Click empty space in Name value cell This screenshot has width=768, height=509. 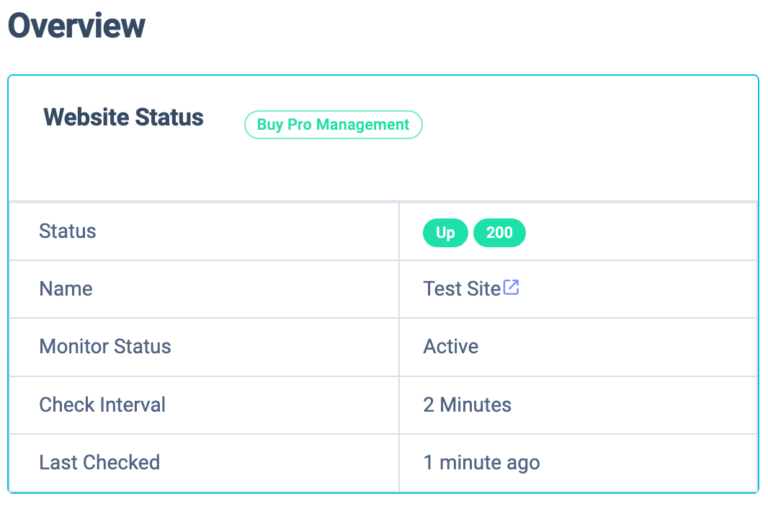[x=637, y=289]
